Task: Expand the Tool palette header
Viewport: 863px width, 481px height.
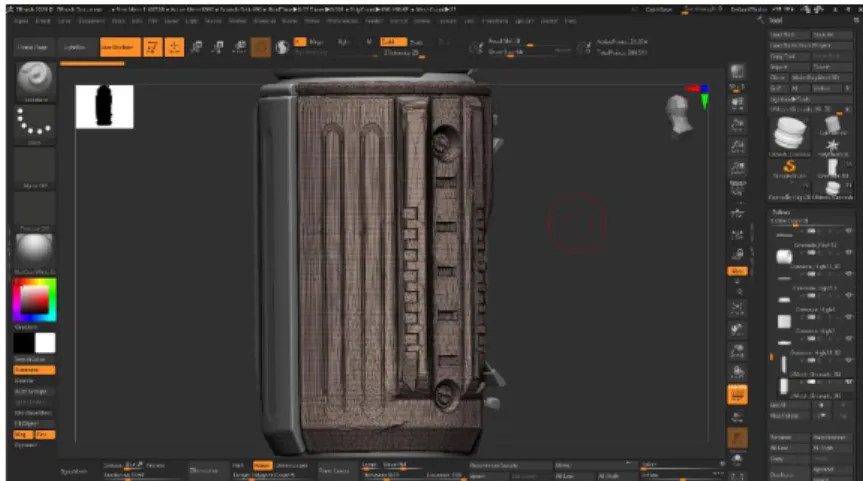Action: tap(776, 20)
